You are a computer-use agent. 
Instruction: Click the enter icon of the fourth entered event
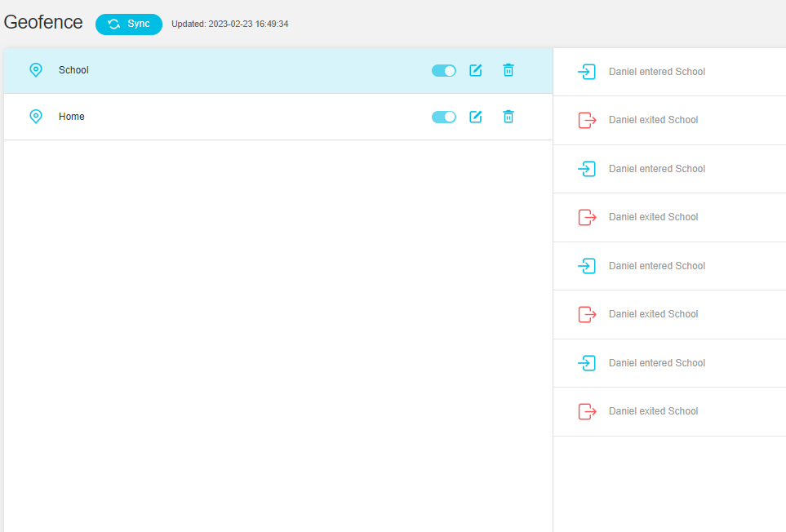click(587, 363)
